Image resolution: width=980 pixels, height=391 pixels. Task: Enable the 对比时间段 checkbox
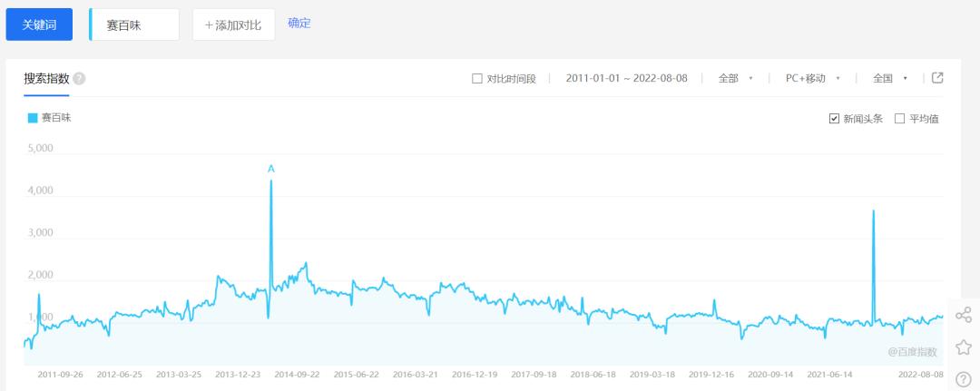click(477, 79)
